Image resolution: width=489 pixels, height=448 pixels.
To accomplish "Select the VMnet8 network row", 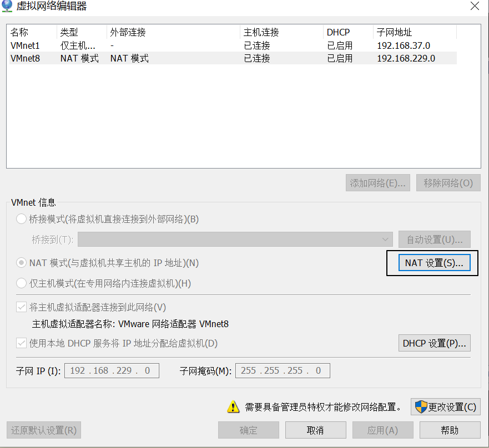I will pyautogui.click(x=233, y=58).
